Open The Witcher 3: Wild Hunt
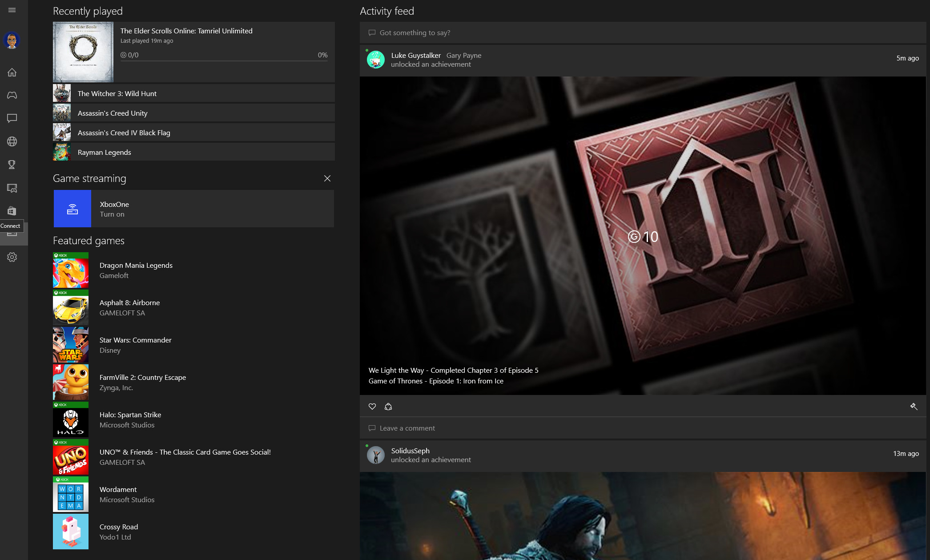Screen dimensions: 930x560 (194, 93)
